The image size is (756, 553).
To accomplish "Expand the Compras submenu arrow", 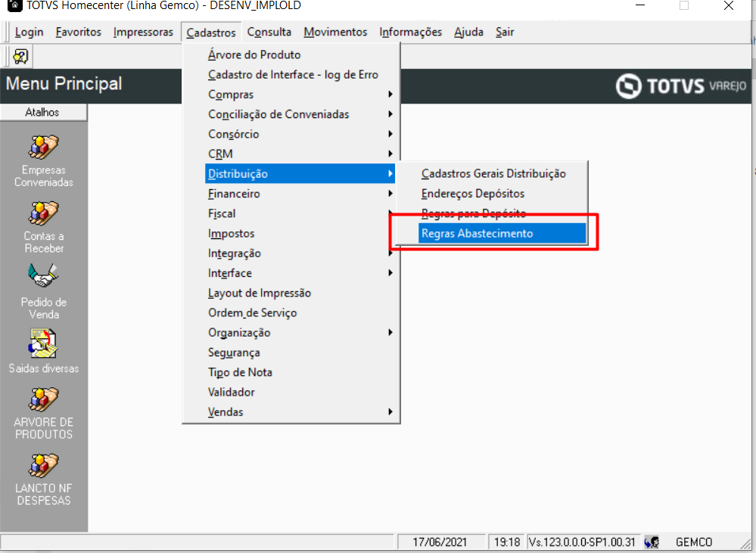I will click(x=390, y=95).
